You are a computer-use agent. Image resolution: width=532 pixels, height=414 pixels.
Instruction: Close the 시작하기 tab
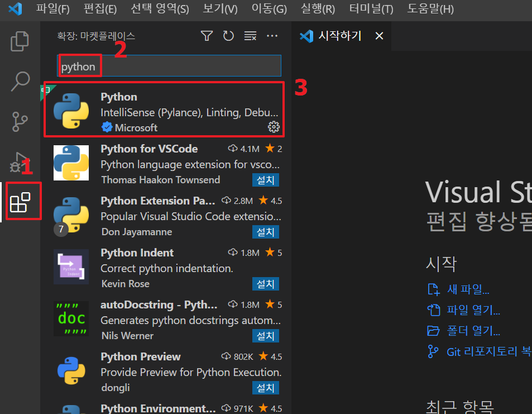379,36
